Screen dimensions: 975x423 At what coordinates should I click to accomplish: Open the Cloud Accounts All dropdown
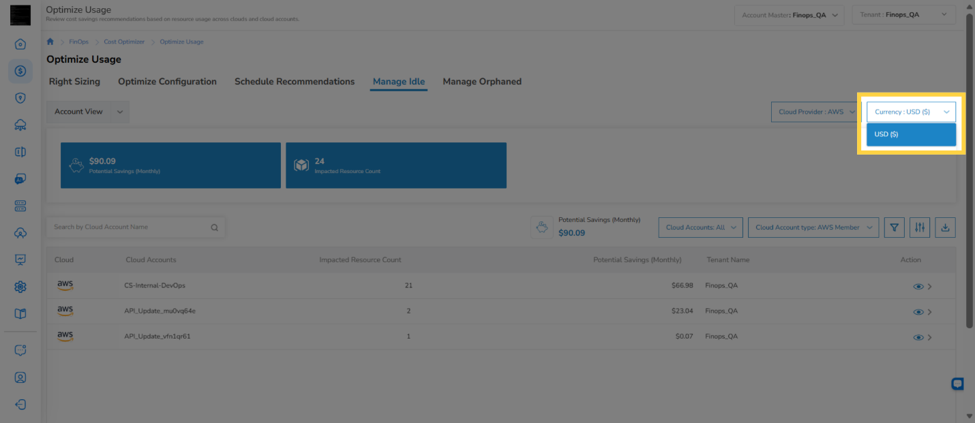pyautogui.click(x=700, y=228)
